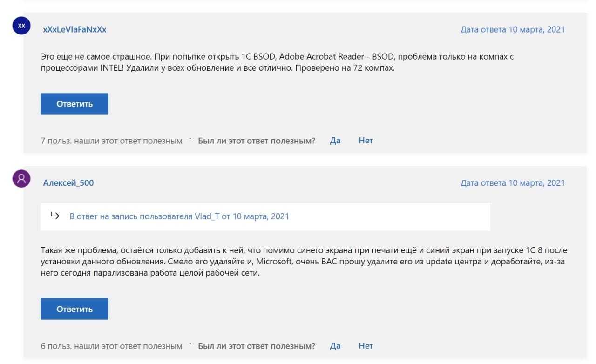Click the reply date on xXxLeVIaFaNxXx's post
596x364 pixels.
pos(512,29)
